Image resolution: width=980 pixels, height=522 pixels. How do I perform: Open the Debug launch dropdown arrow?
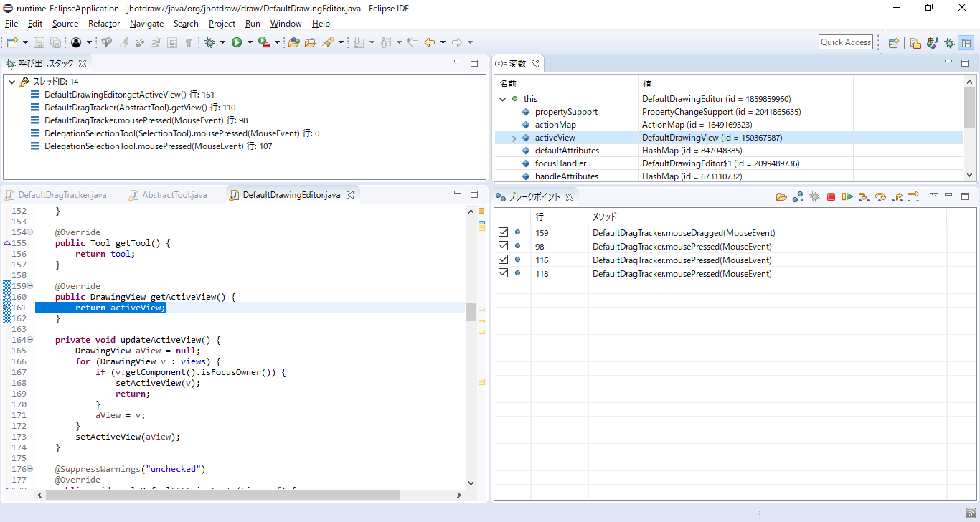click(x=223, y=42)
